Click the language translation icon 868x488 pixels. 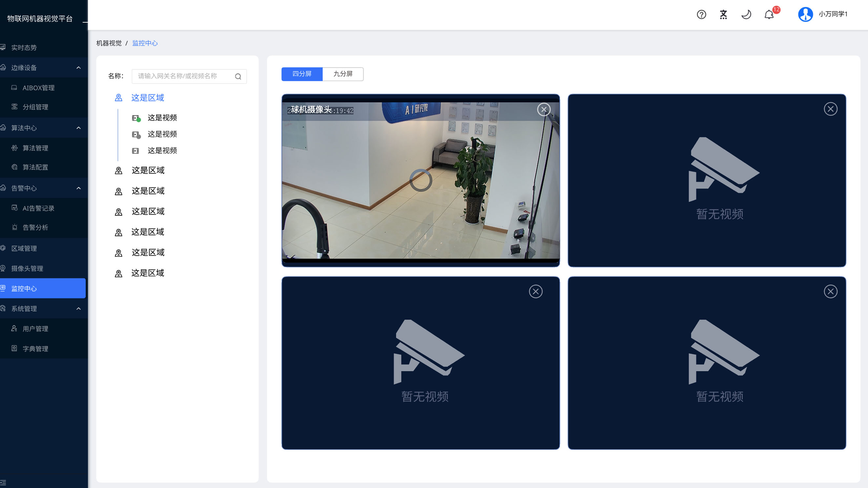[x=723, y=14]
